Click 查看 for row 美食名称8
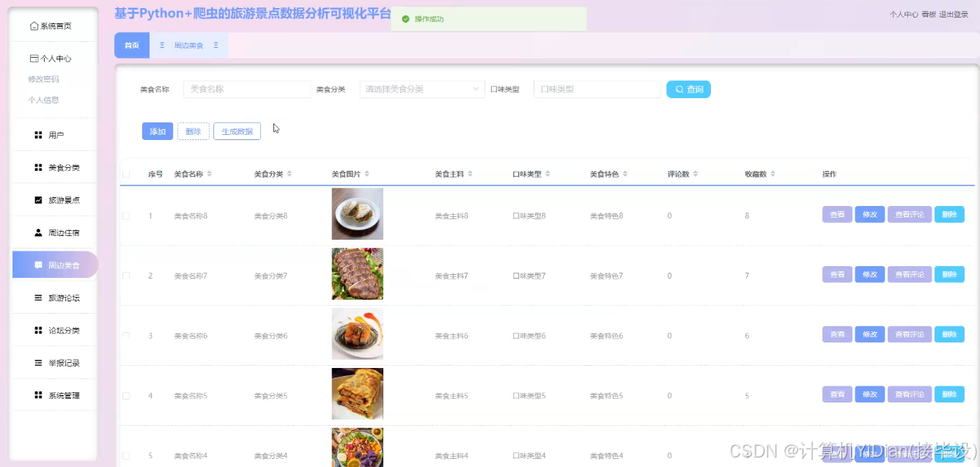This screenshot has height=467, width=980. coord(837,214)
